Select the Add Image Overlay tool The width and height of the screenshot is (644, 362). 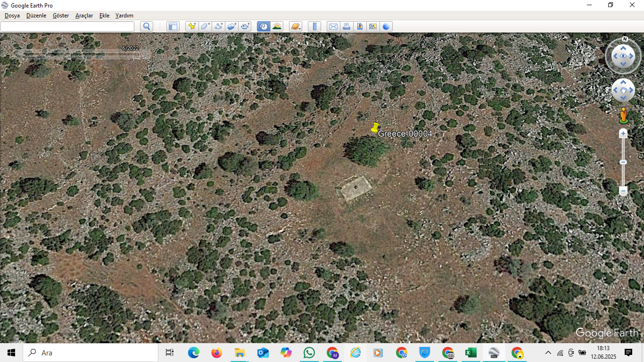pyautogui.click(x=231, y=26)
